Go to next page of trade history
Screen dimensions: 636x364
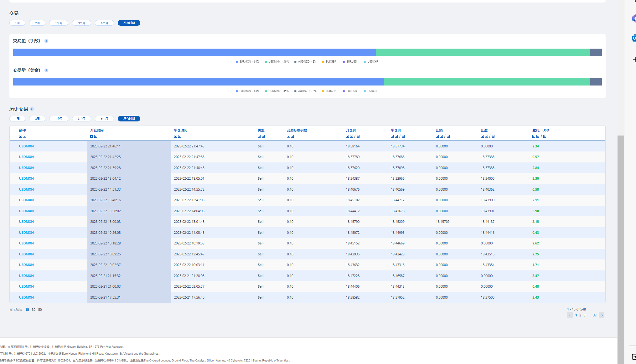pos(602,315)
